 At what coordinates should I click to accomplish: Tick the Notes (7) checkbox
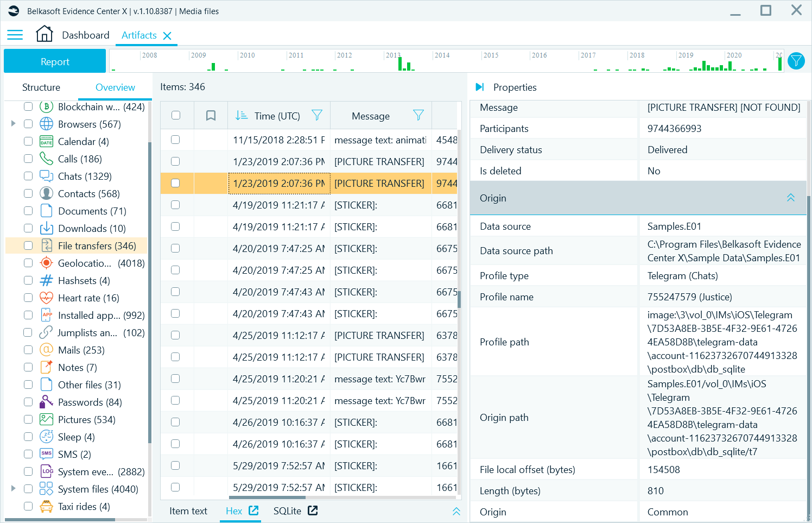[x=28, y=367]
